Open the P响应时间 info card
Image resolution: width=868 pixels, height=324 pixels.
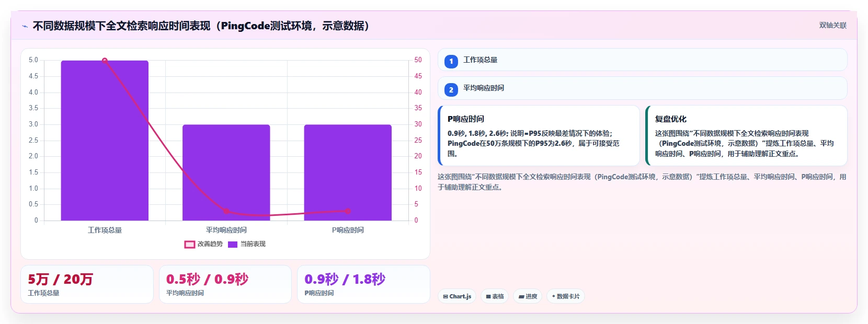(539, 136)
